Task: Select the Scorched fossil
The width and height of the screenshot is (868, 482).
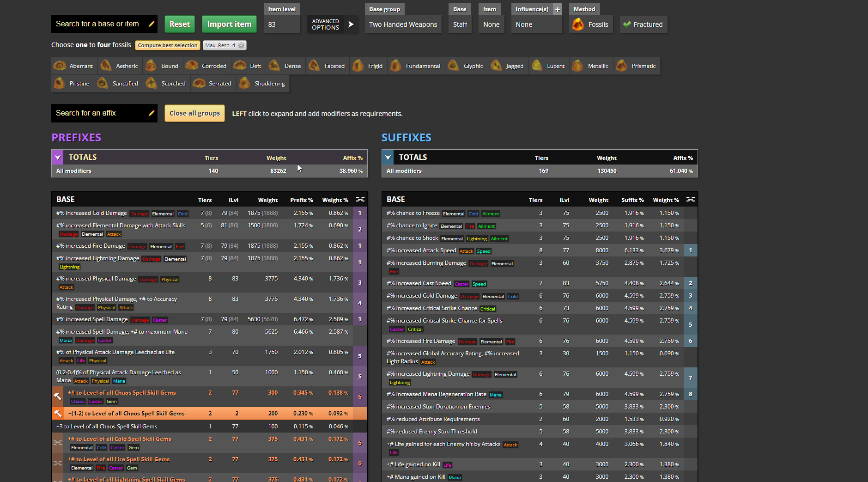Action: pyautogui.click(x=166, y=84)
